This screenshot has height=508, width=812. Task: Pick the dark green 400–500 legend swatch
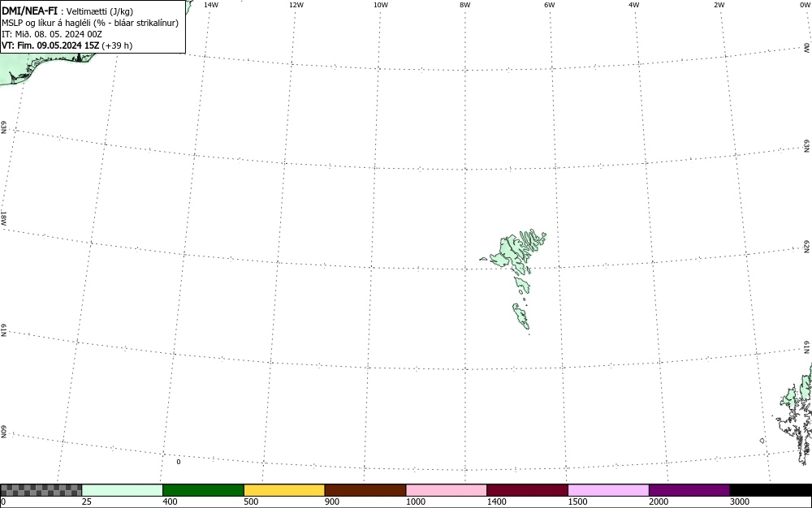coord(203,490)
